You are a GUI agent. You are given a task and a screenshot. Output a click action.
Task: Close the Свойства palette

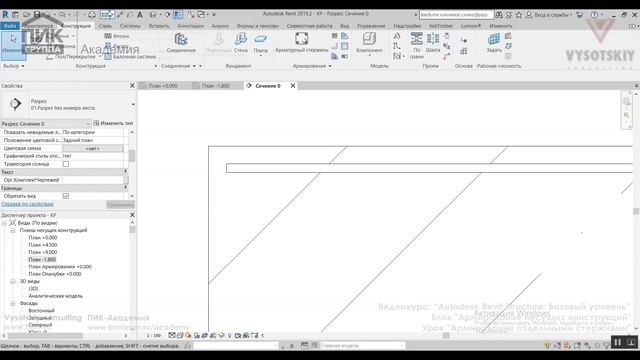point(132,85)
